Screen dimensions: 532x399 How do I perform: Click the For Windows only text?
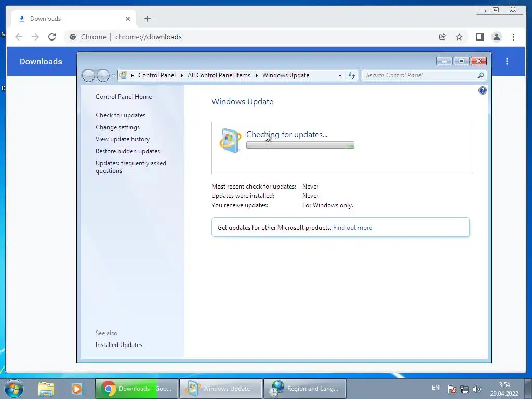point(328,205)
